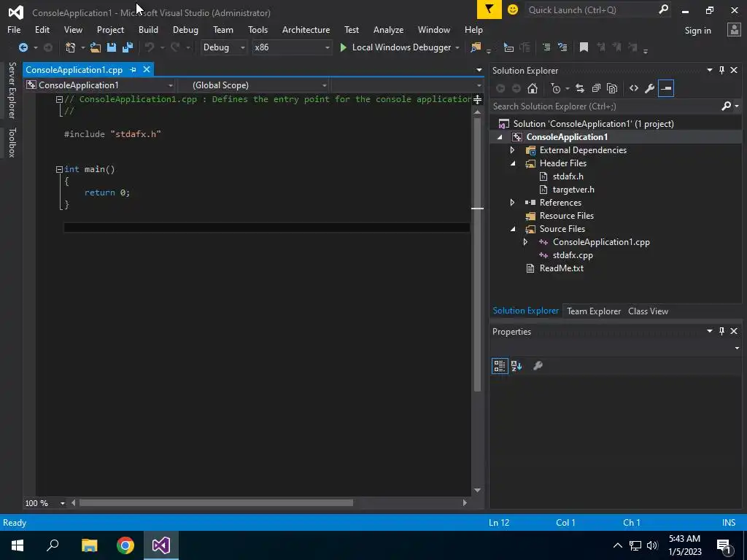747x560 pixels.
Task: Open the Server Explorer side tab
Action: [12, 90]
